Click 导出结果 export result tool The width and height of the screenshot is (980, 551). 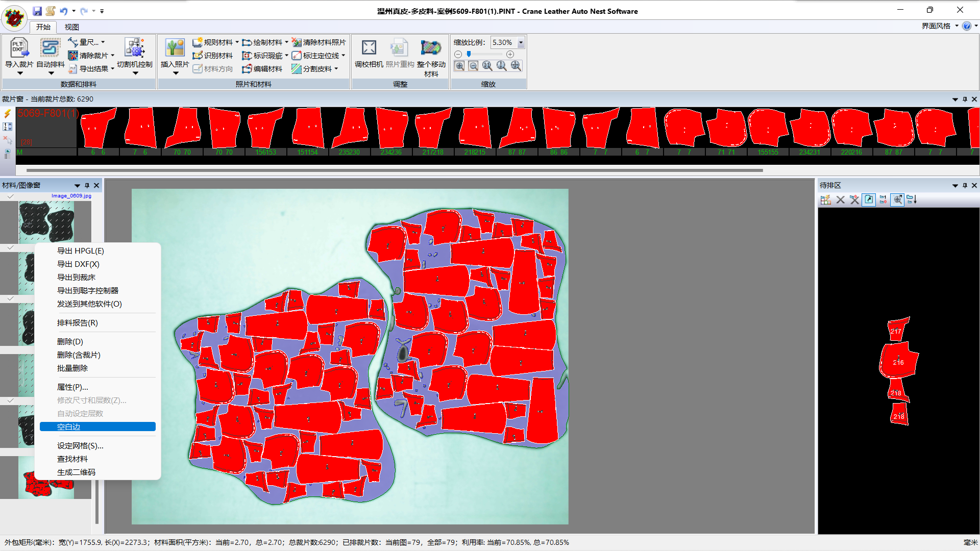point(91,69)
